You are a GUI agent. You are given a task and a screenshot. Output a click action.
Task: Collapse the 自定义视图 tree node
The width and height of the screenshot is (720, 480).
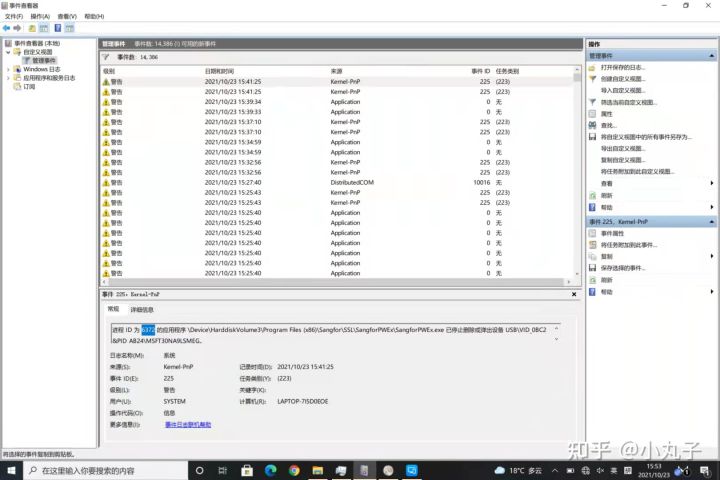[x=8, y=52]
